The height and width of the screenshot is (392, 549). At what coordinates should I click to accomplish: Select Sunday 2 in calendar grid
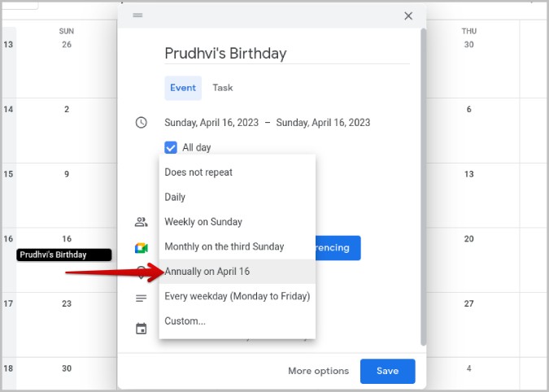click(67, 109)
